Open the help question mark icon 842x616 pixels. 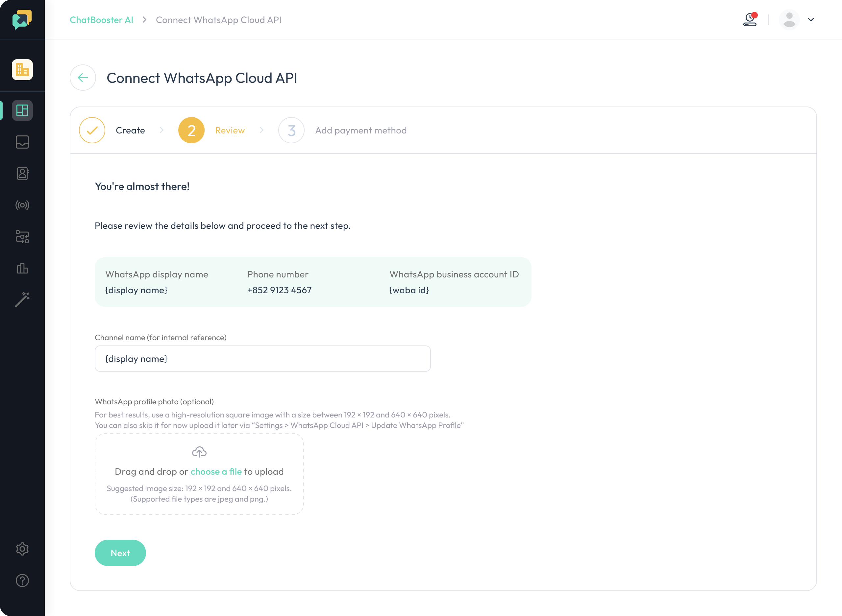coord(22,580)
